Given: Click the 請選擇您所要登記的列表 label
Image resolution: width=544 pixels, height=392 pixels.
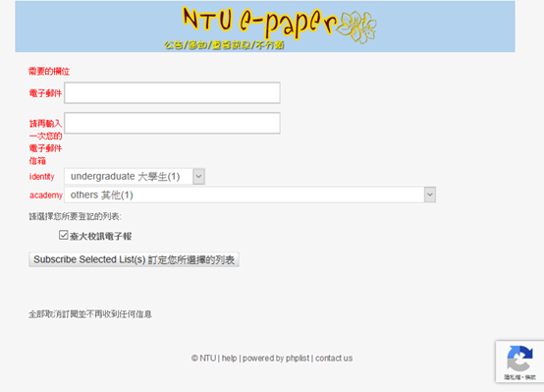Looking at the screenshot, I should [75, 217].
